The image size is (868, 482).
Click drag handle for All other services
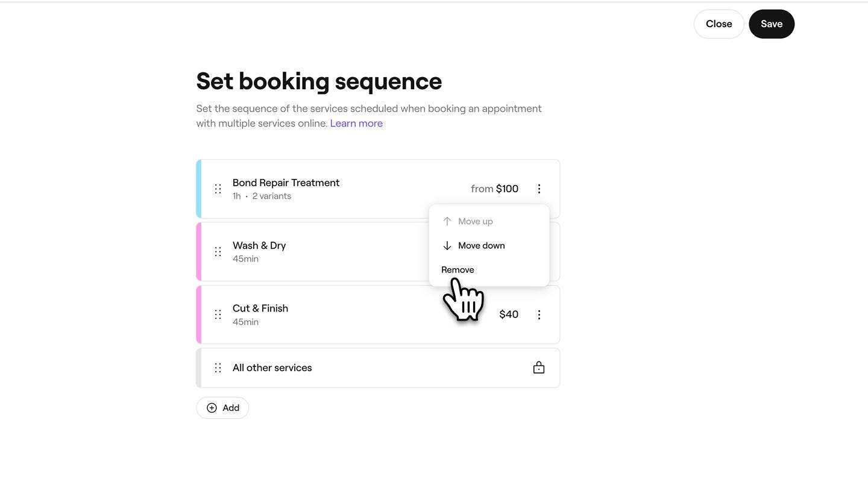(218, 368)
